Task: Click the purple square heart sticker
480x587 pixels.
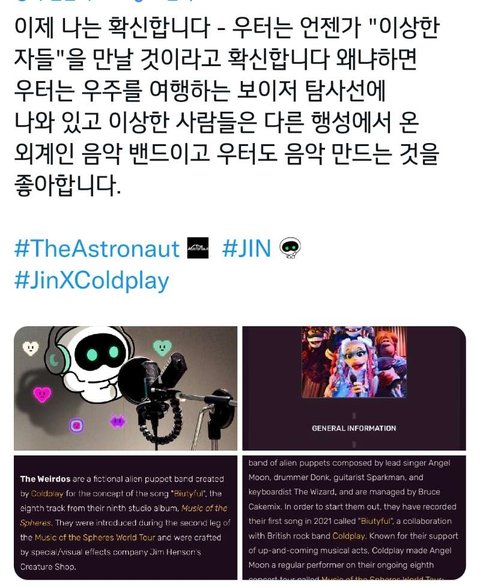Action: tap(76, 425)
